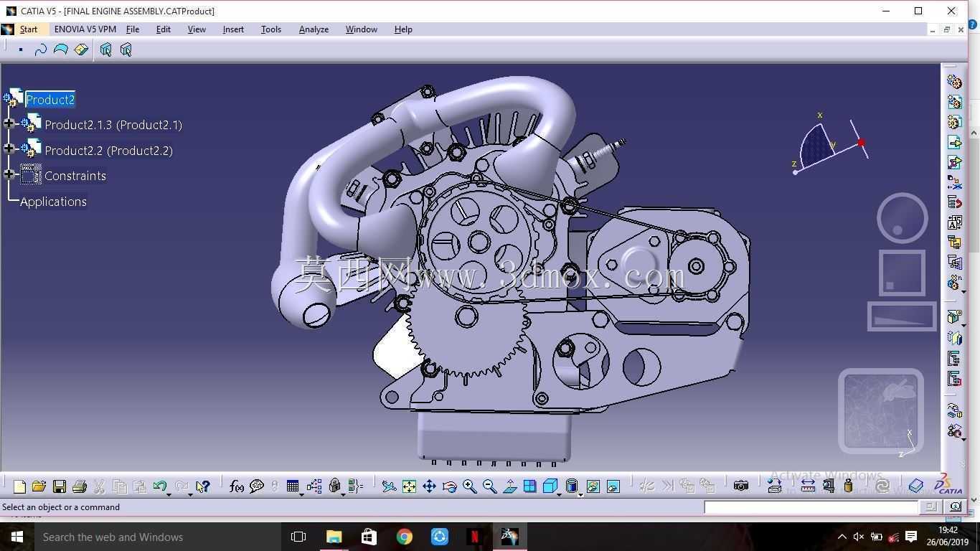Click the What's This help pointer icon
980x551 pixels.
(203, 486)
